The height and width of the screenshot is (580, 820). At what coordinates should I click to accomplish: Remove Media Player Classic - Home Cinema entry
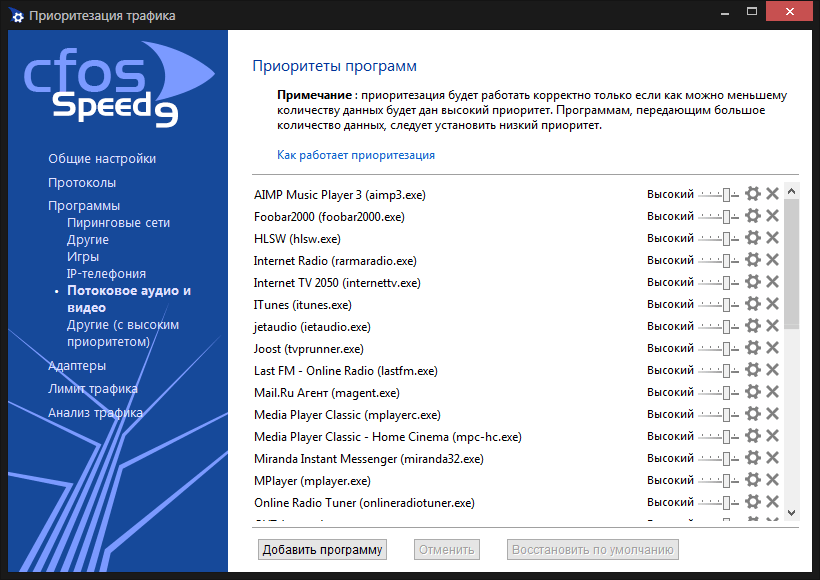coord(772,436)
